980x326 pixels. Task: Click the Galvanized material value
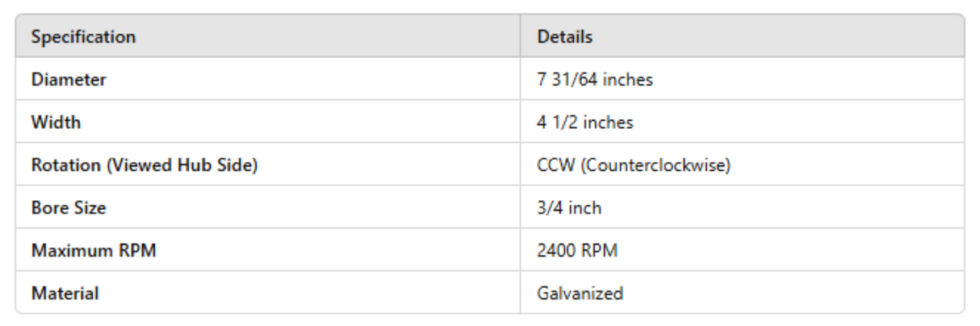pos(580,294)
